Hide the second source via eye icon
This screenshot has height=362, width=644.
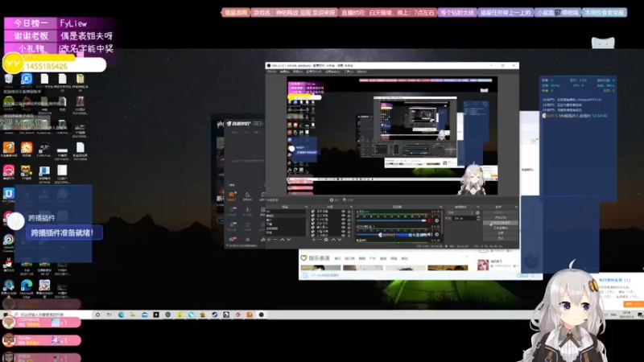click(x=344, y=216)
